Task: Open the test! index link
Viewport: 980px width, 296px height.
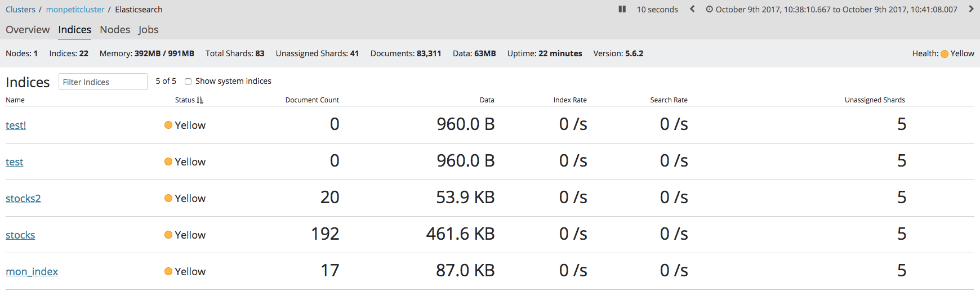Action: (16, 125)
